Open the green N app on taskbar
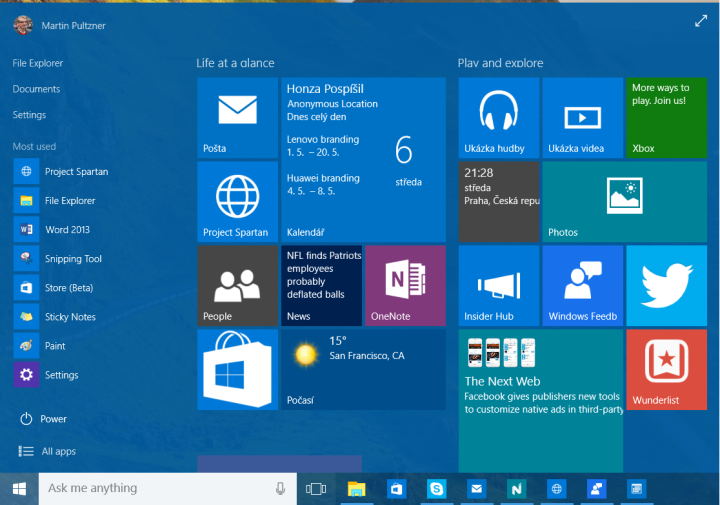 517,489
